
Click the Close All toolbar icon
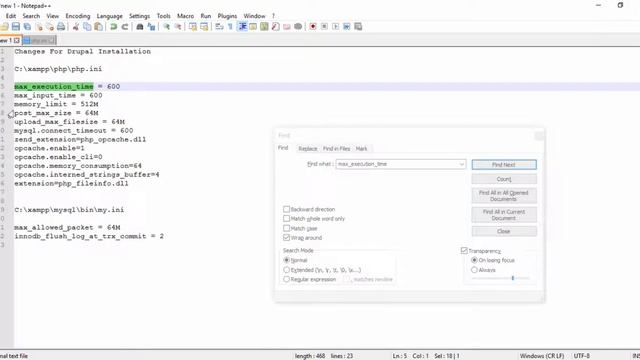click(x=50, y=27)
